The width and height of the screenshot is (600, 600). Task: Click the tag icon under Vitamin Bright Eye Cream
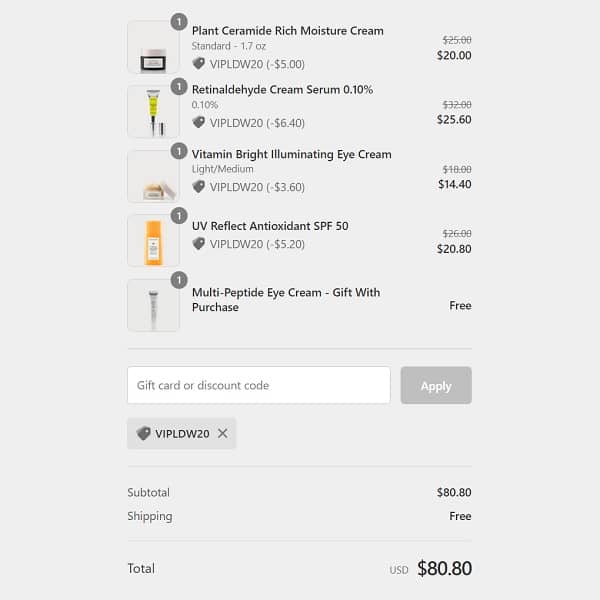198,187
